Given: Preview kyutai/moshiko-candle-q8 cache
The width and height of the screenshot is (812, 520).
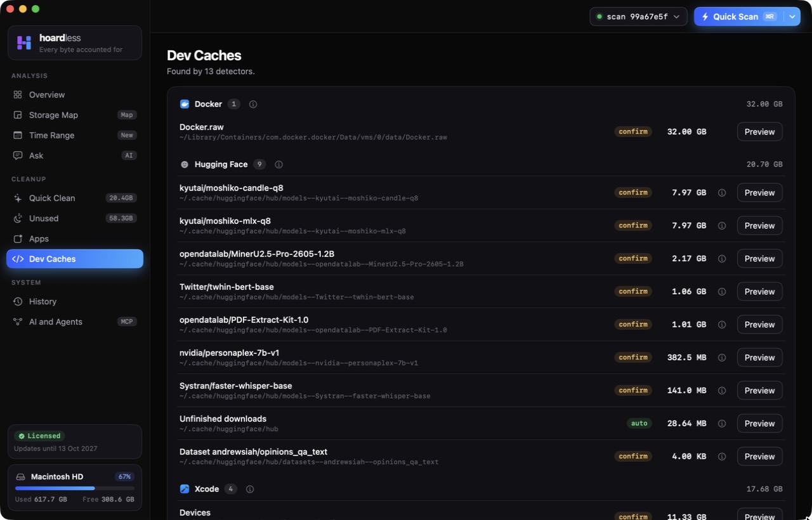Looking at the screenshot, I should pos(759,193).
